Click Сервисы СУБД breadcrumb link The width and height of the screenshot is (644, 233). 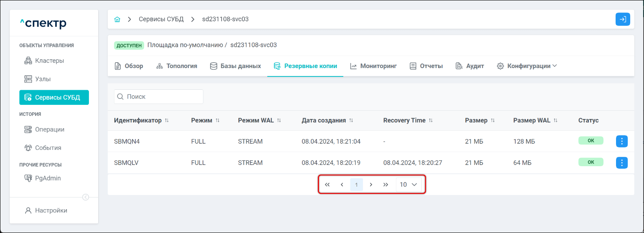pos(161,20)
